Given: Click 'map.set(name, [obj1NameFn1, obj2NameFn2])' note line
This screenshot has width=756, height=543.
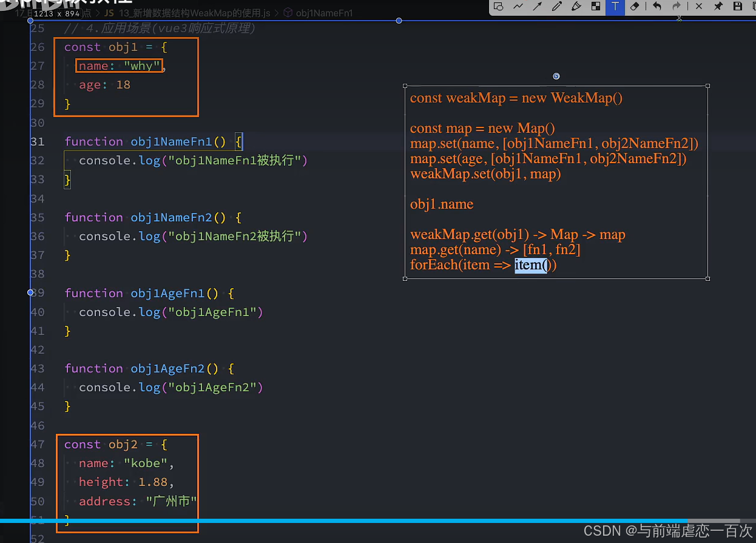Looking at the screenshot, I should (555, 143).
